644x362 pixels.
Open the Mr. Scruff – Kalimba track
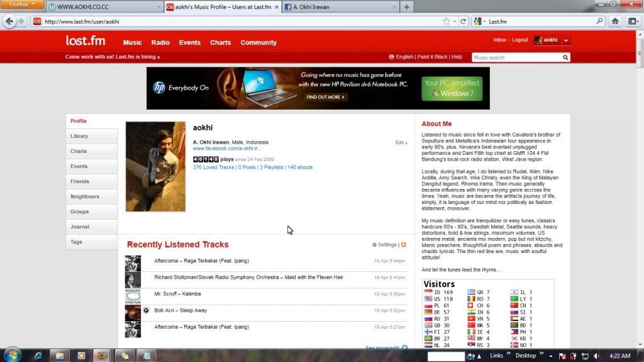[177, 294]
